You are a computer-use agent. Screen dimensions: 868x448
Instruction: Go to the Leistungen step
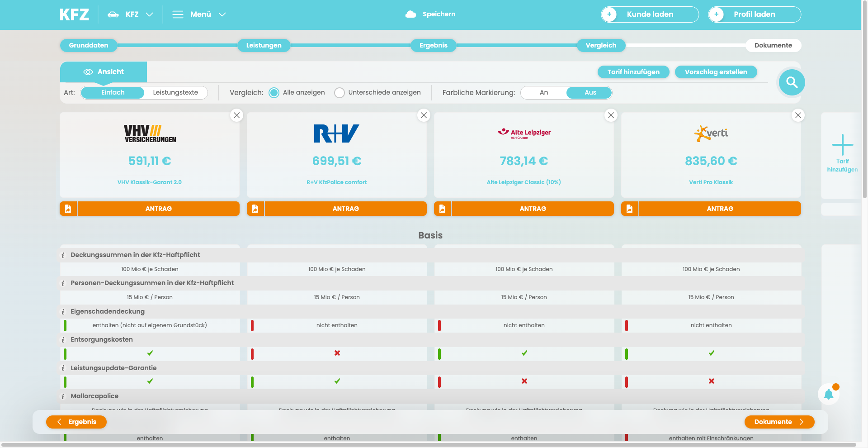pos(264,45)
